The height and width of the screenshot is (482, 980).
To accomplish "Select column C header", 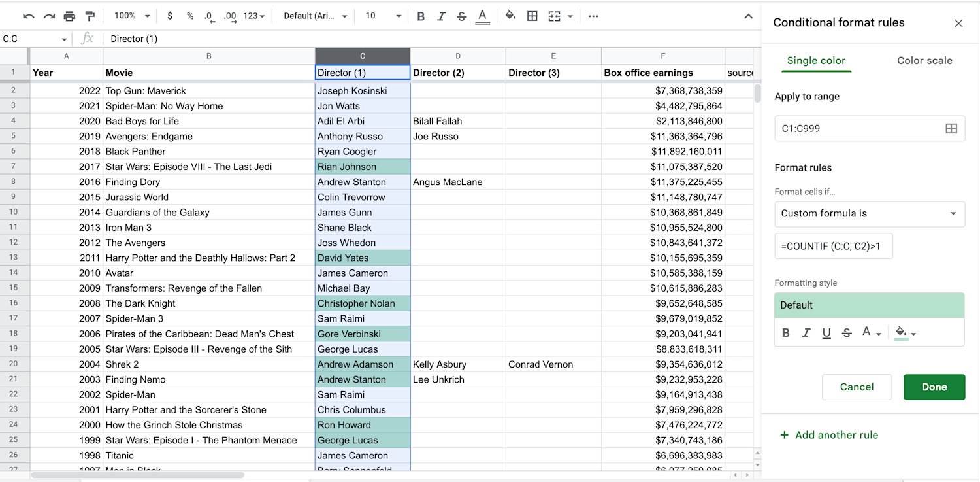I will [x=363, y=56].
